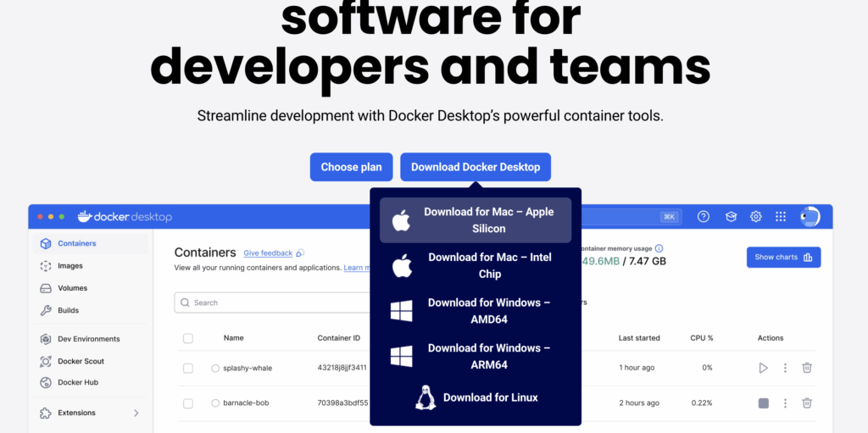Click container ID 43218j8jjf3411
The image size is (868, 433).
(x=342, y=368)
